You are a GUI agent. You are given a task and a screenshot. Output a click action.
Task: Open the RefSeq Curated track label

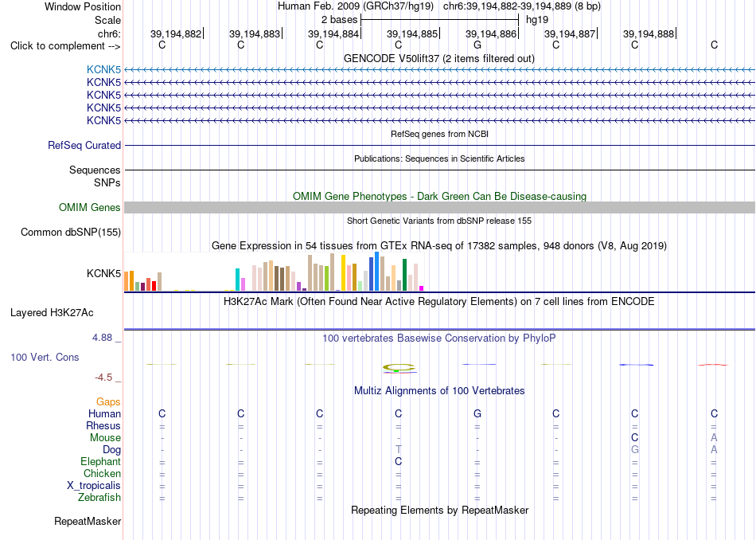pyautogui.click(x=84, y=145)
